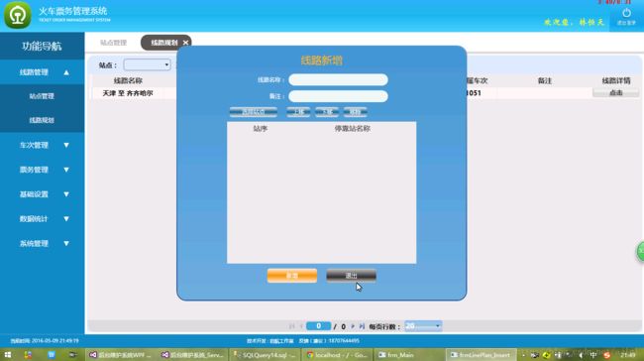Go to previous page arrow

301,326
